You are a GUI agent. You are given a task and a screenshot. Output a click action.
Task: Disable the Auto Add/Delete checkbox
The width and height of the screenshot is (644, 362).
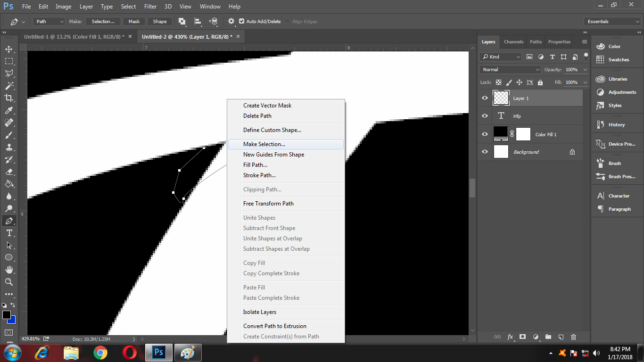coord(241,21)
